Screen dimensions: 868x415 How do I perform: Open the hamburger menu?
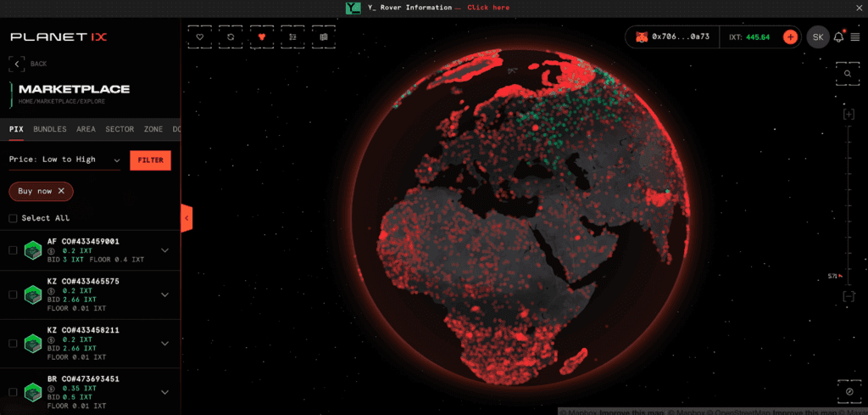tap(854, 37)
